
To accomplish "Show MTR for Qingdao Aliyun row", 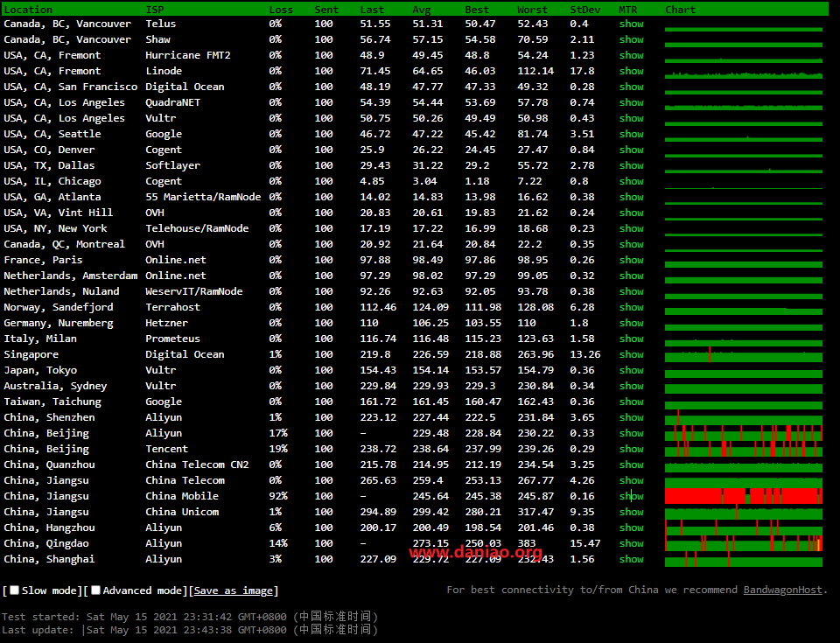I will coord(631,543).
